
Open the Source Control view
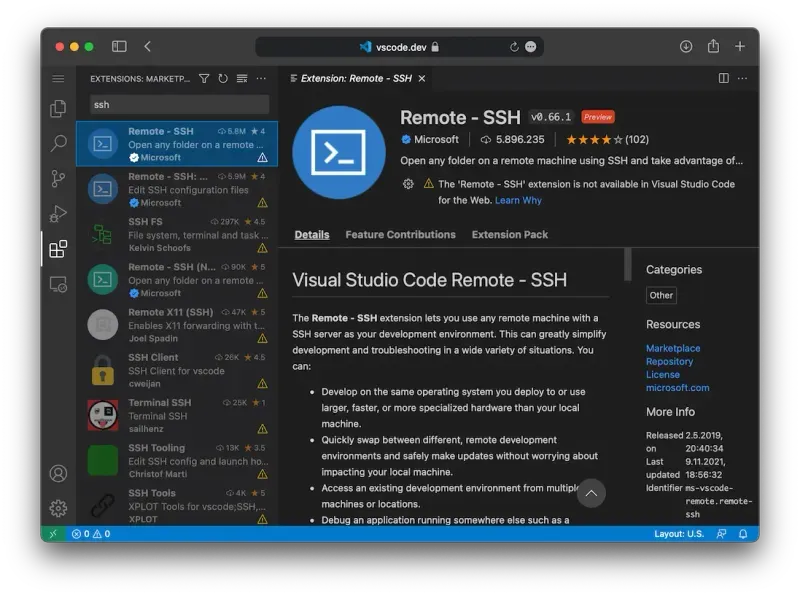(x=58, y=179)
